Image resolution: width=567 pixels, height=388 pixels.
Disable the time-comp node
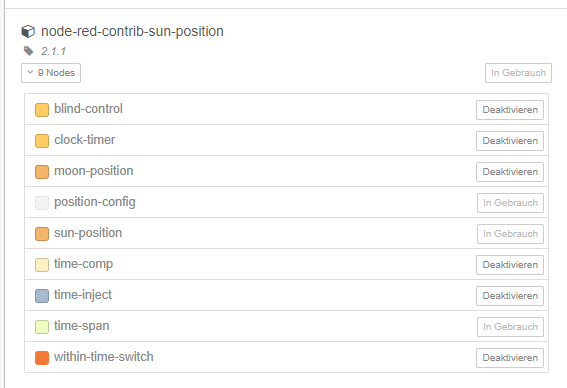coord(510,265)
